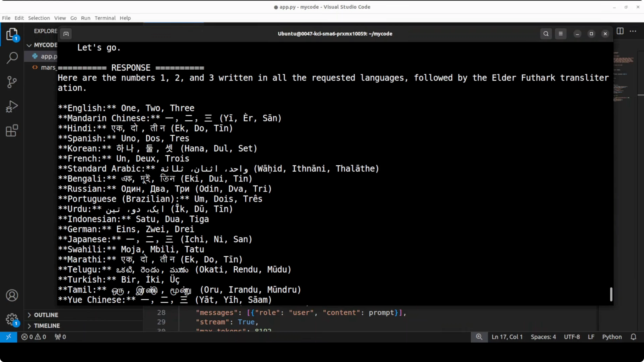Expand the TIMELINE section

point(47,326)
